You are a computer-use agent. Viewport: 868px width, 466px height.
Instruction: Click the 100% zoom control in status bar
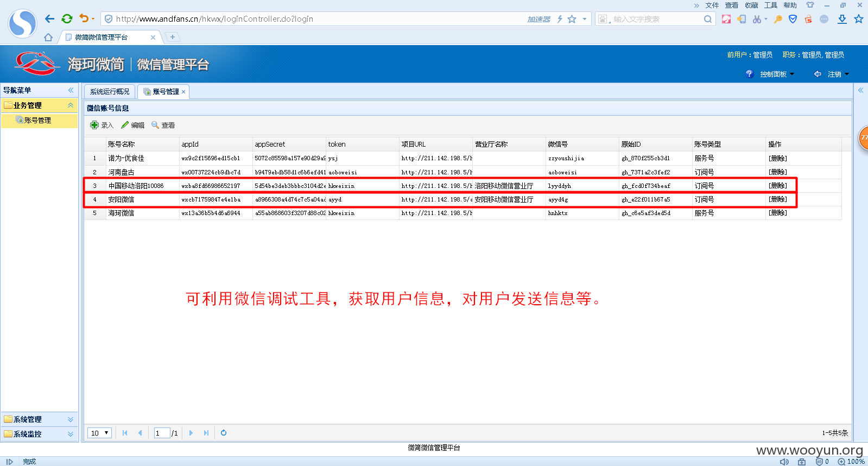851,462
